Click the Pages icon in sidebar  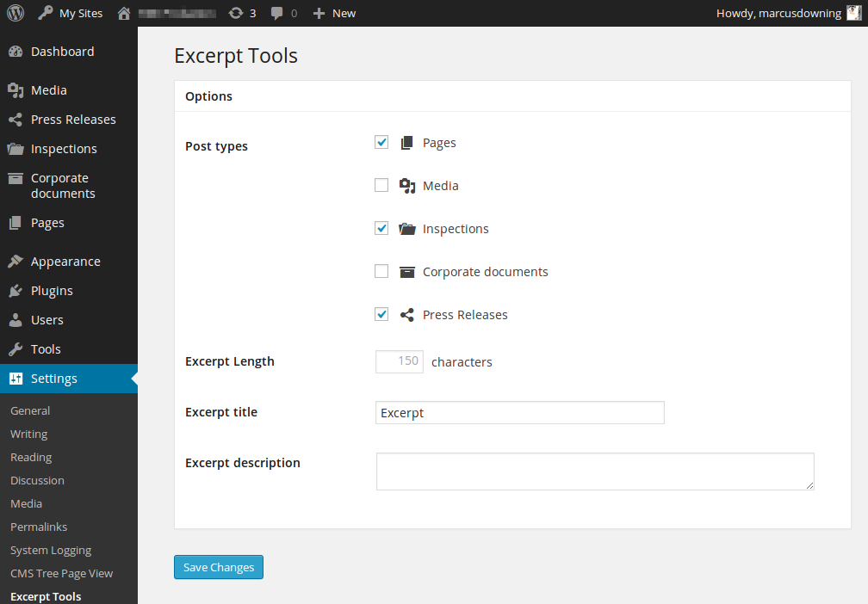[x=15, y=223]
